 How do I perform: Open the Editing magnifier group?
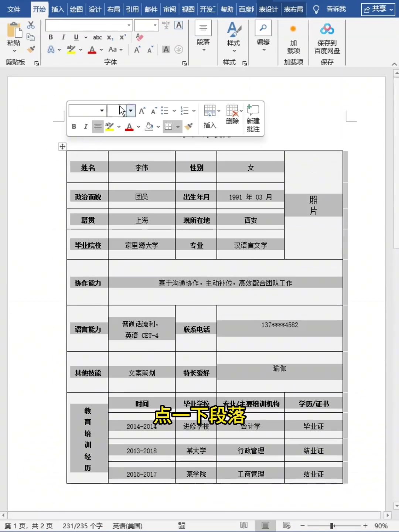263,36
